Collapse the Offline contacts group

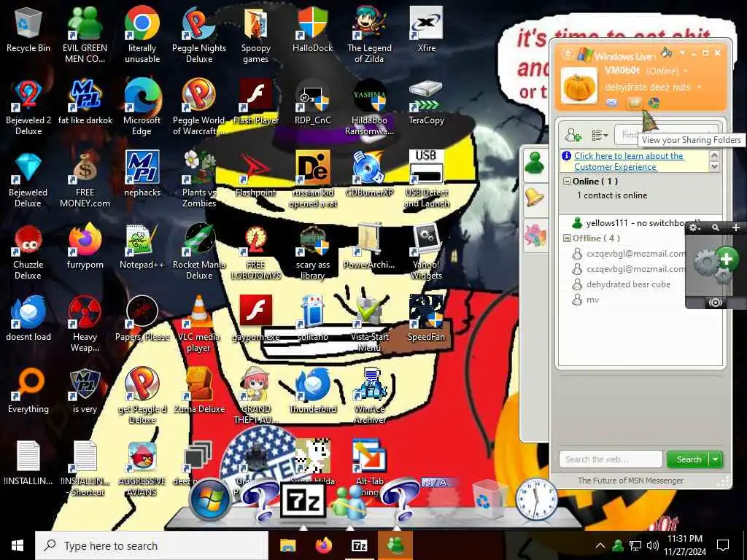click(567, 238)
